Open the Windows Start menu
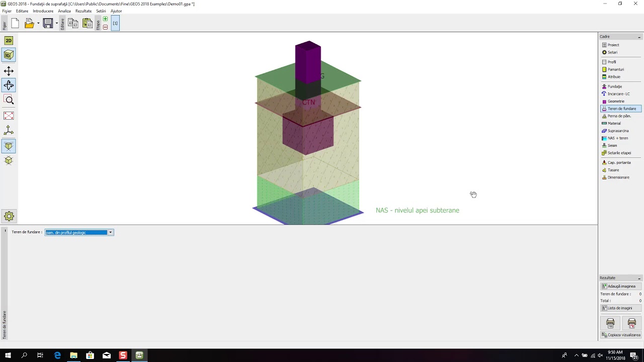This screenshot has width=644, height=362. coord(8,355)
